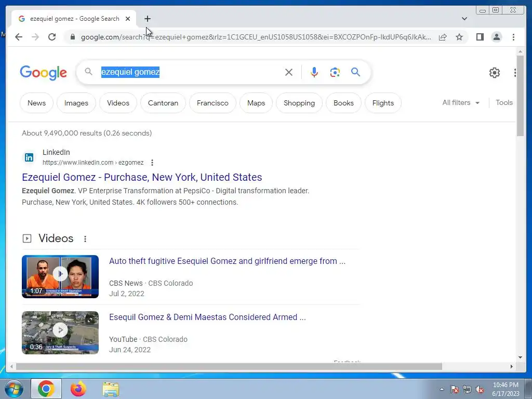Select the News filter chip
Screen dimensions: 532x399
click(37, 103)
